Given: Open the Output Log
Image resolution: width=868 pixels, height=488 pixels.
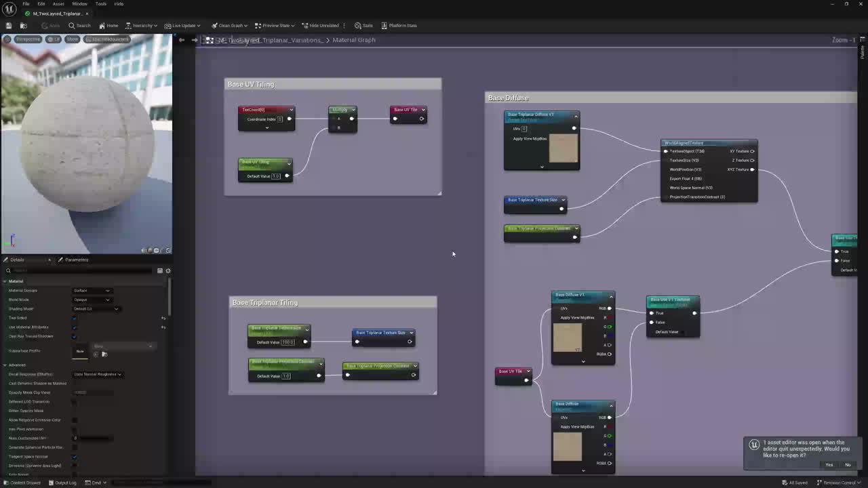Looking at the screenshot, I should pyautogui.click(x=62, y=483).
